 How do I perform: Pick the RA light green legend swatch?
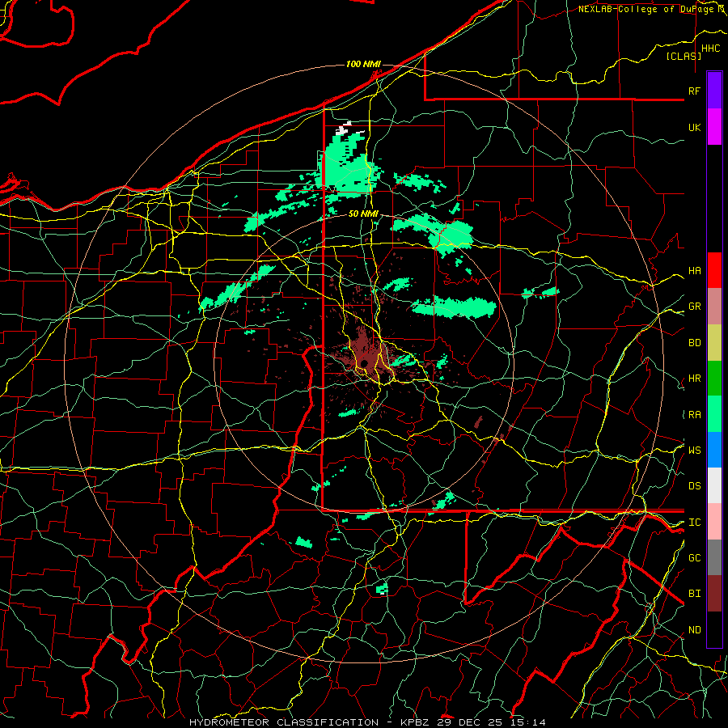[x=714, y=414]
